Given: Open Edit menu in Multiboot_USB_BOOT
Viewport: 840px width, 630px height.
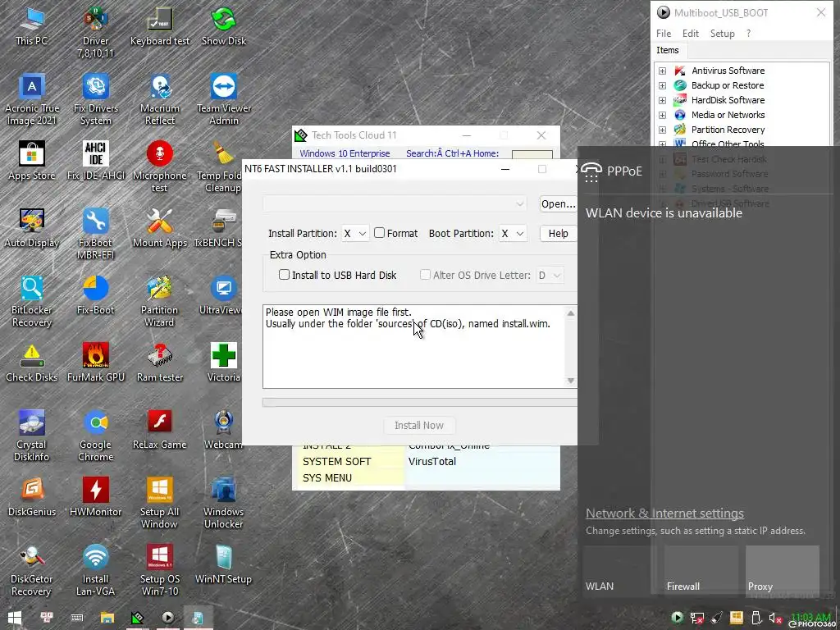Looking at the screenshot, I should tap(691, 33).
